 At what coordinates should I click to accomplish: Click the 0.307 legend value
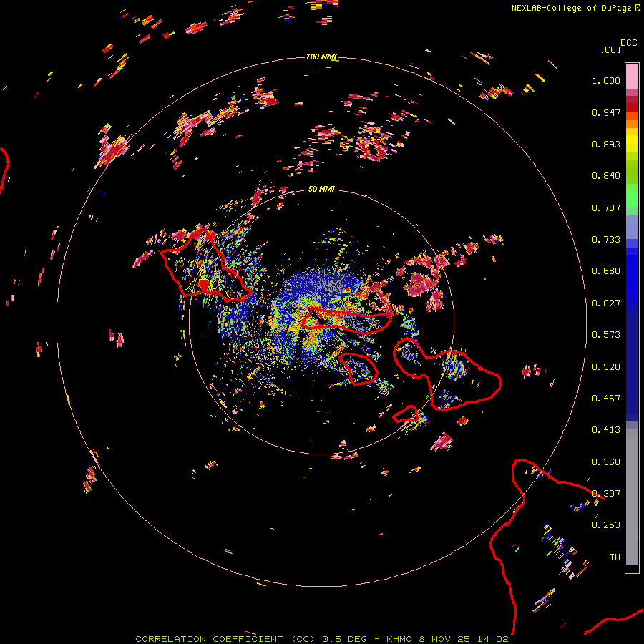606,494
